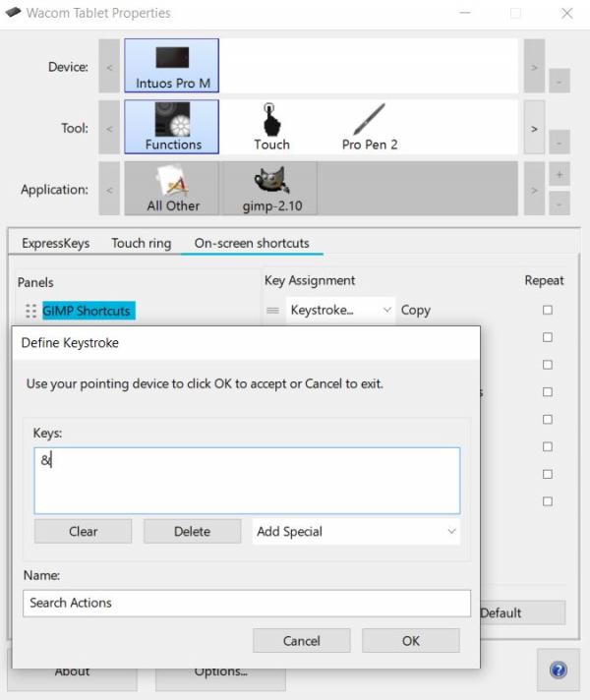The height and width of the screenshot is (700, 590).
Task: Confirm the keystroke with OK
Action: coord(410,641)
